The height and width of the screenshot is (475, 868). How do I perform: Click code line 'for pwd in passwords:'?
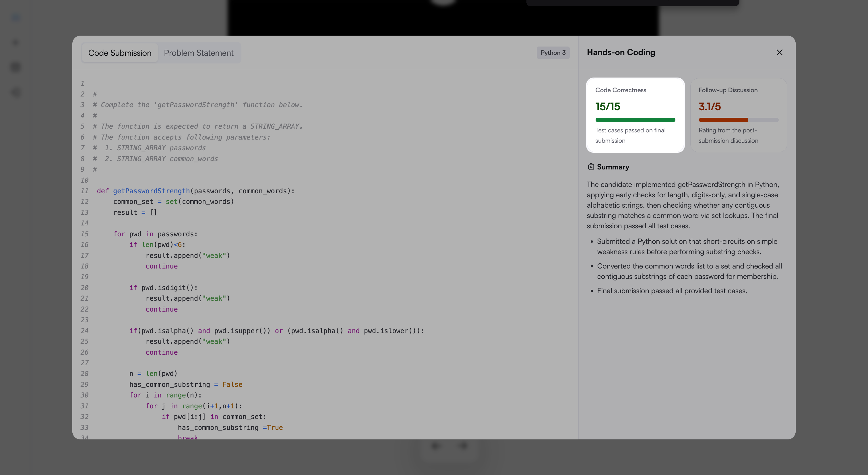click(155, 234)
